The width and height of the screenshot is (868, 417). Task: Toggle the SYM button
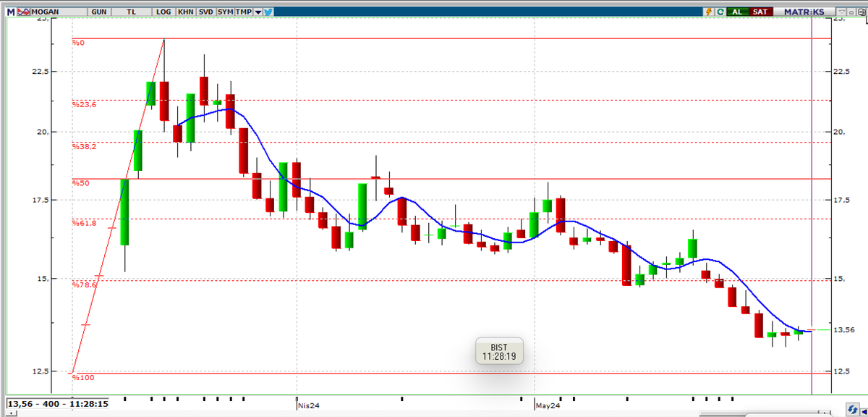tap(225, 12)
